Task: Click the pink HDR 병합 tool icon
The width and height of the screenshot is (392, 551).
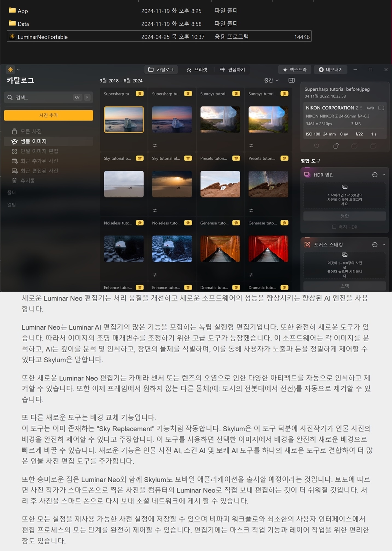Action: coord(307,175)
